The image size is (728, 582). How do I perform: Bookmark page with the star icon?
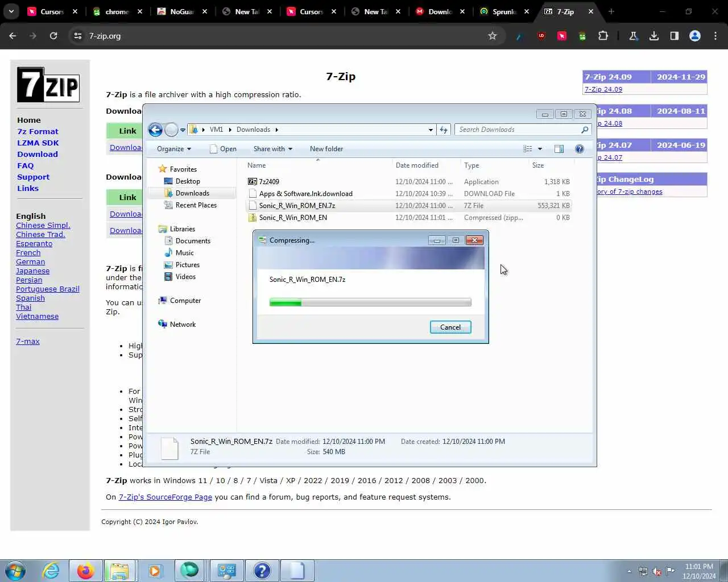pyautogui.click(x=493, y=36)
